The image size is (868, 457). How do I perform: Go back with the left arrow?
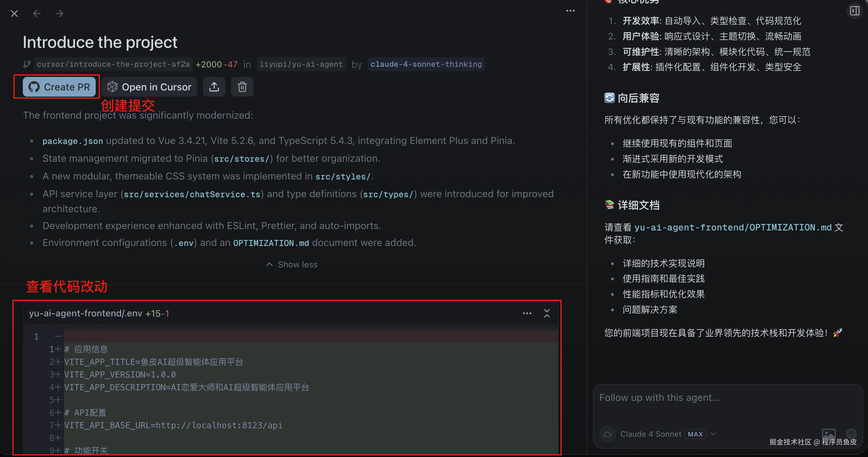pyautogui.click(x=37, y=14)
